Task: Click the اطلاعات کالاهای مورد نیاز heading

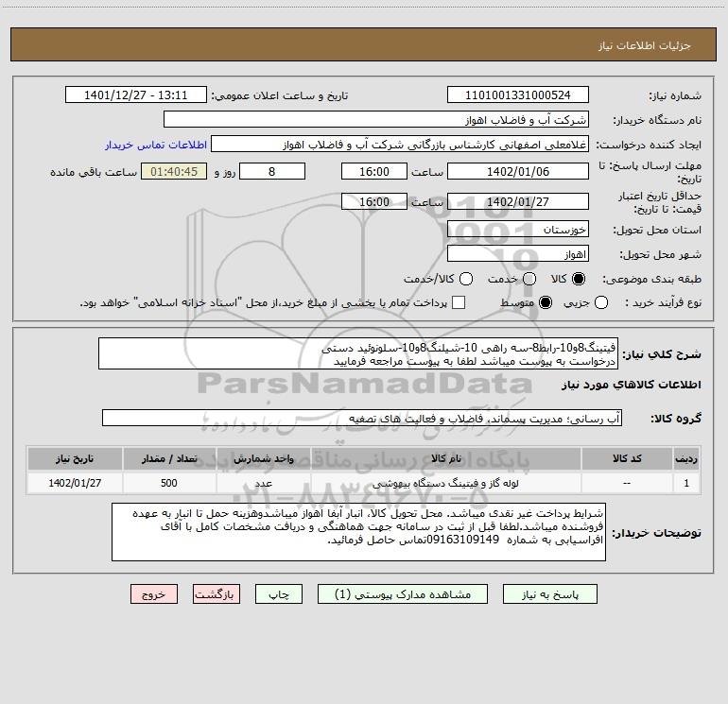Action: click(x=632, y=385)
